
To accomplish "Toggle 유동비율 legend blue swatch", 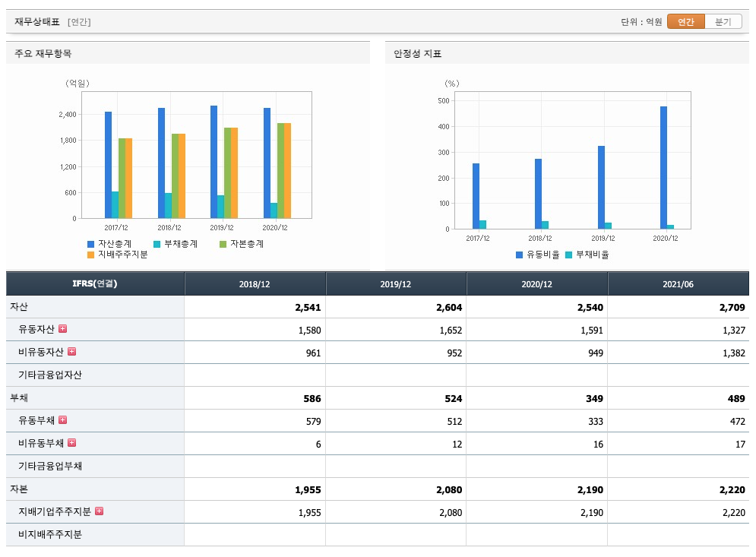I will point(519,255).
